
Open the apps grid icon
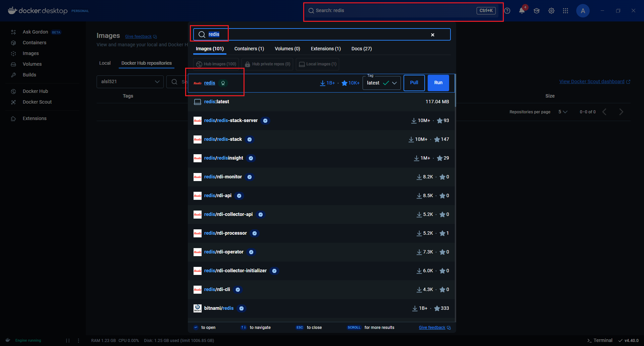[x=566, y=11]
